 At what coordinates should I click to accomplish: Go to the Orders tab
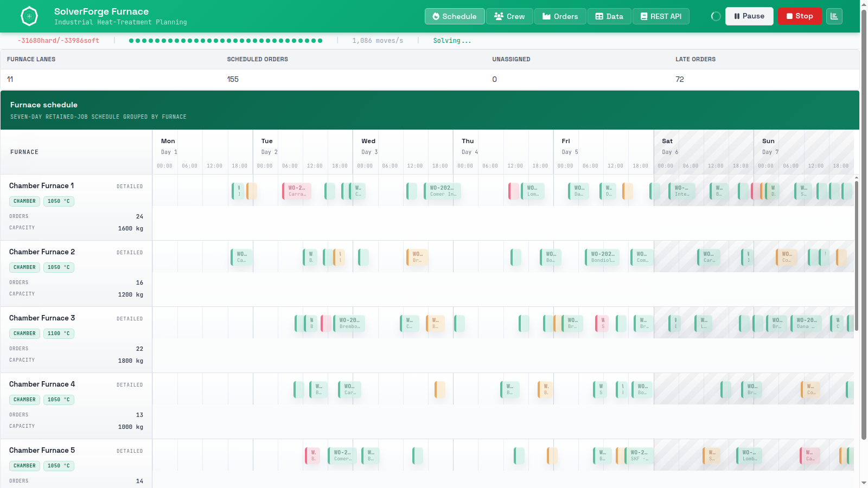coord(560,16)
